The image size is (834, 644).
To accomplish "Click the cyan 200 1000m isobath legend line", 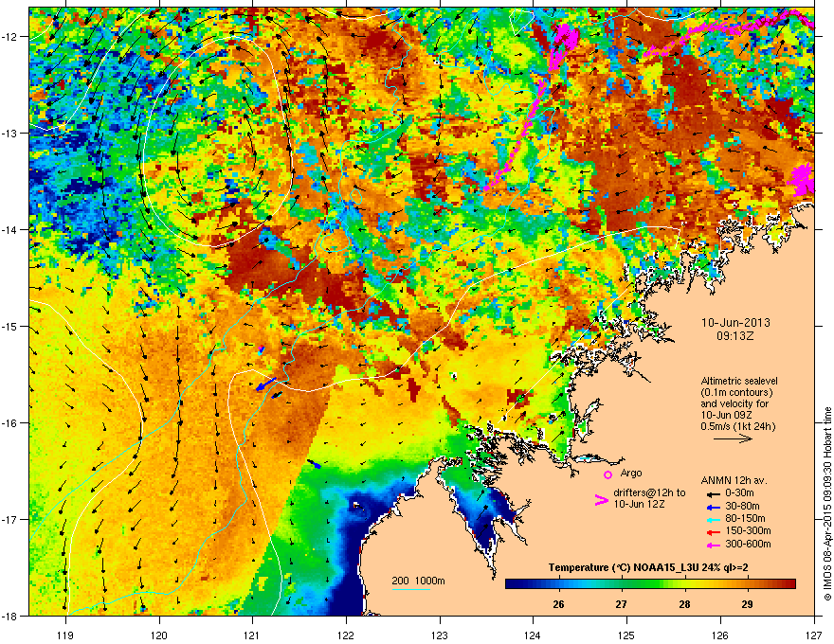I will pos(410,589).
